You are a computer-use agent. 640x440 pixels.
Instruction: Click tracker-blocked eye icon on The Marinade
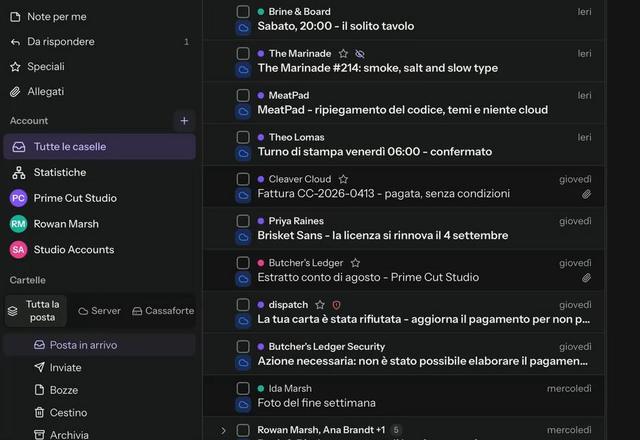click(x=360, y=53)
